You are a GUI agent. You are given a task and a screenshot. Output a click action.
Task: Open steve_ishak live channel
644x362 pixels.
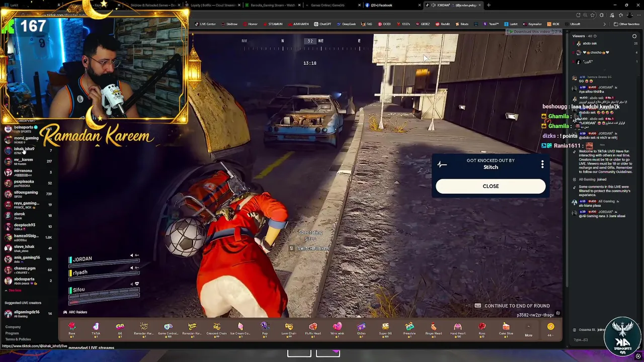28,248
